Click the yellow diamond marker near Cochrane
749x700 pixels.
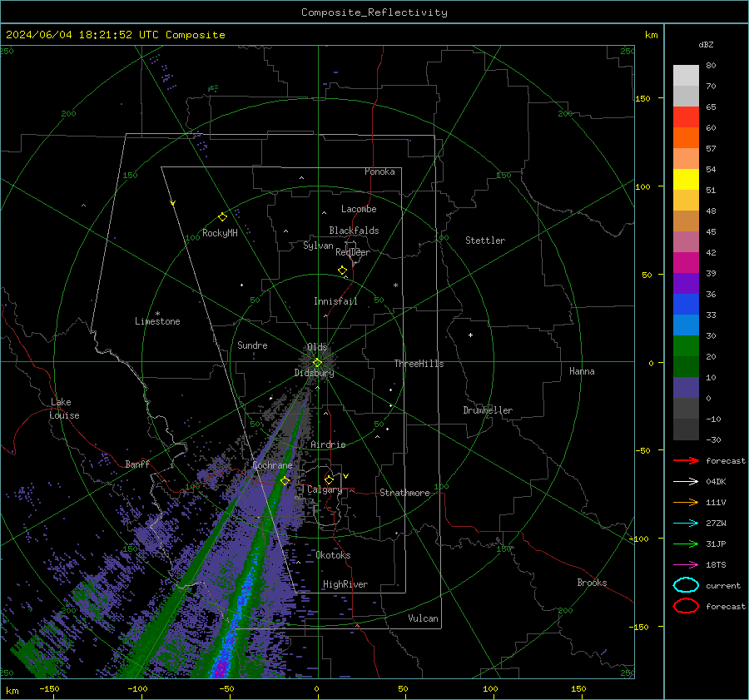[x=285, y=480]
